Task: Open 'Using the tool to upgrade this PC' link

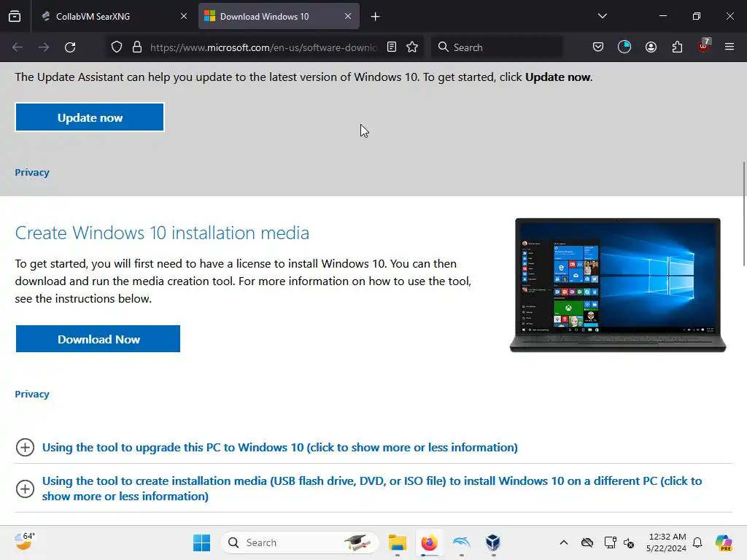Action: tap(279, 448)
